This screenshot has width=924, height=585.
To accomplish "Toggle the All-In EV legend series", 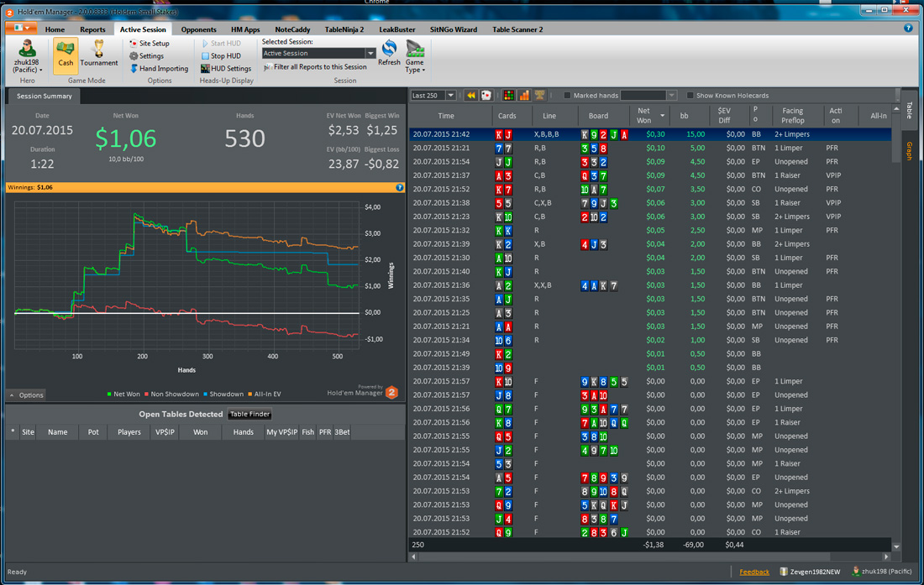I will [264, 394].
